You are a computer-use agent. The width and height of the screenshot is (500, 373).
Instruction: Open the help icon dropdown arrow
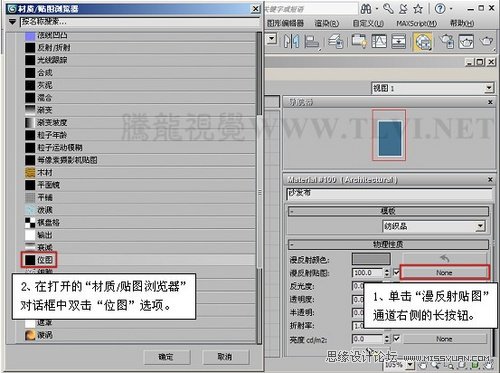[451, 9]
